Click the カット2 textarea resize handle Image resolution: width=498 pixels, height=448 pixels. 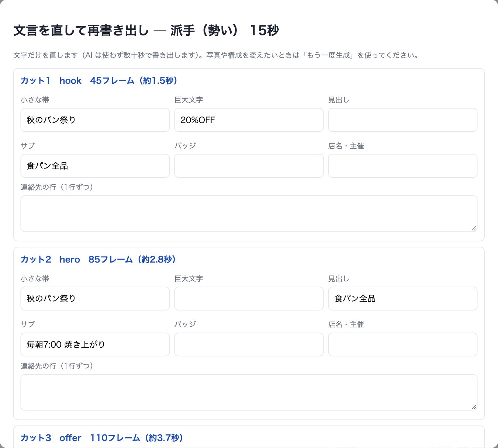[474, 407]
